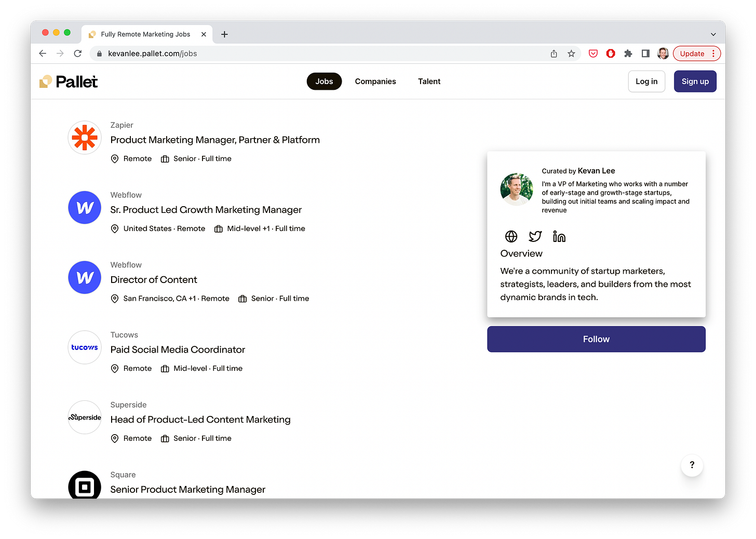Open the help question mark button
Image resolution: width=756 pixels, height=539 pixels.
pos(692,465)
